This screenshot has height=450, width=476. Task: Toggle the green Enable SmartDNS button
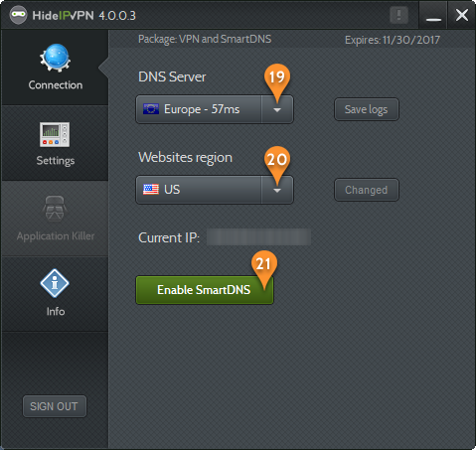pos(205,290)
